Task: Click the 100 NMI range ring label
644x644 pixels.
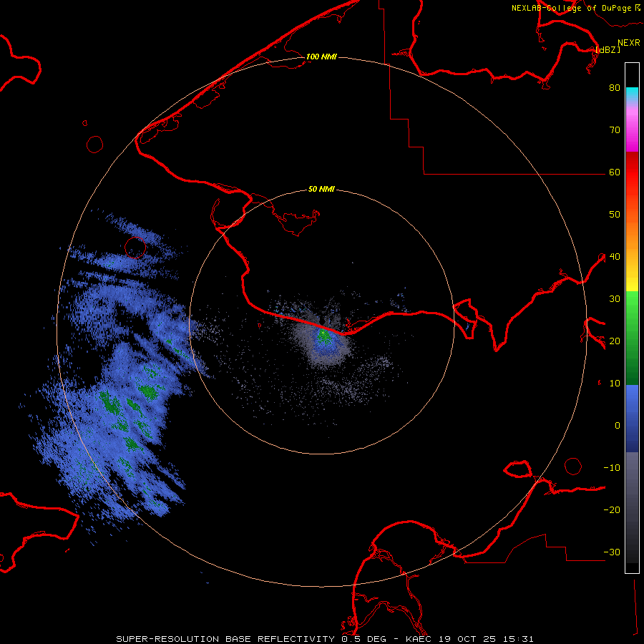Action: tap(321, 57)
